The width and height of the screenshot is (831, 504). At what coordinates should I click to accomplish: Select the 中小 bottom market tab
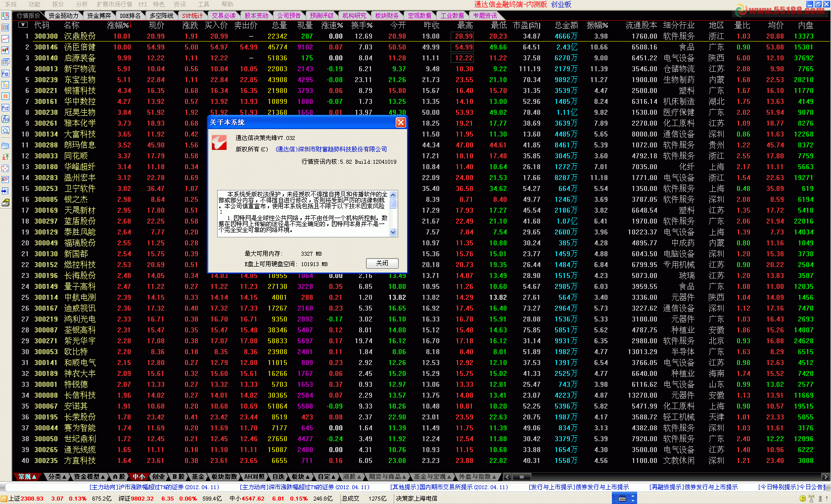(139, 477)
